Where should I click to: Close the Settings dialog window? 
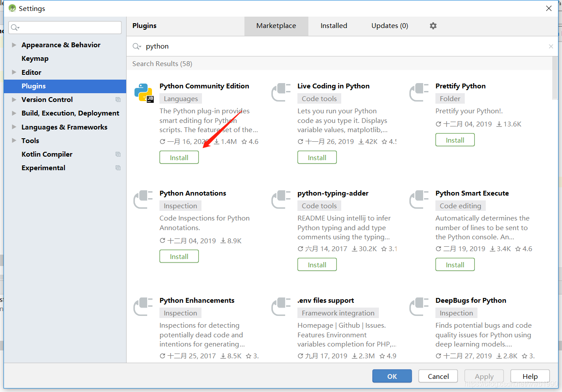coord(549,8)
